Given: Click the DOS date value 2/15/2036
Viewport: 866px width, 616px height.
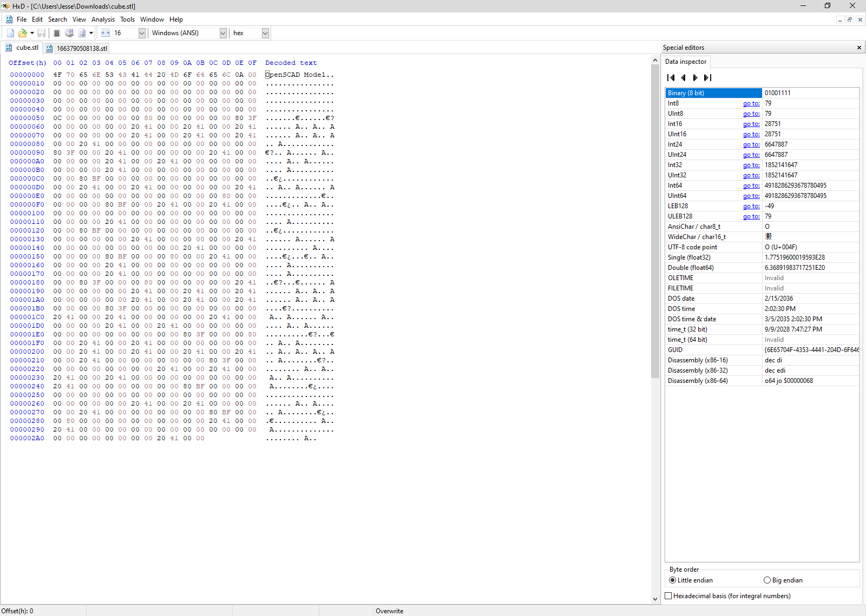Looking at the screenshot, I should click(x=778, y=299).
